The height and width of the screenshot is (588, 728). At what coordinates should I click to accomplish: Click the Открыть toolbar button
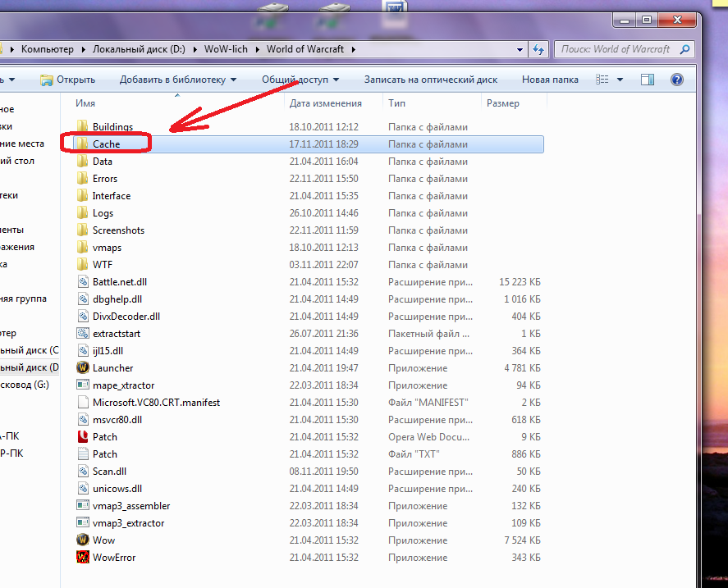(68, 80)
